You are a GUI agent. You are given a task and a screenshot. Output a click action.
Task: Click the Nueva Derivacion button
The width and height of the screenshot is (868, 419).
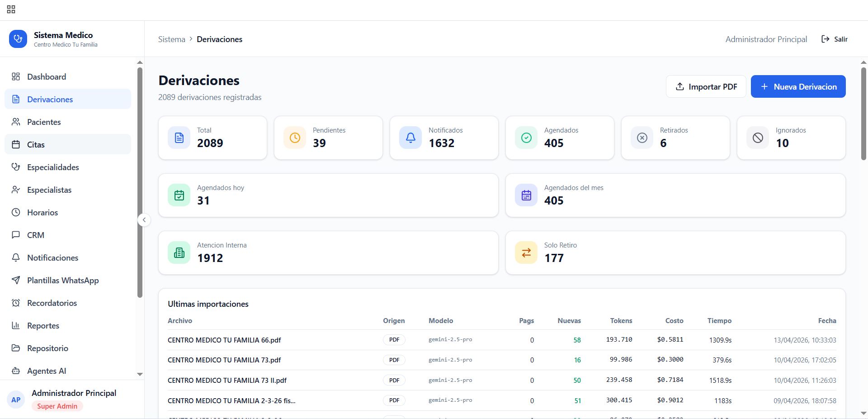pyautogui.click(x=798, y=86)
